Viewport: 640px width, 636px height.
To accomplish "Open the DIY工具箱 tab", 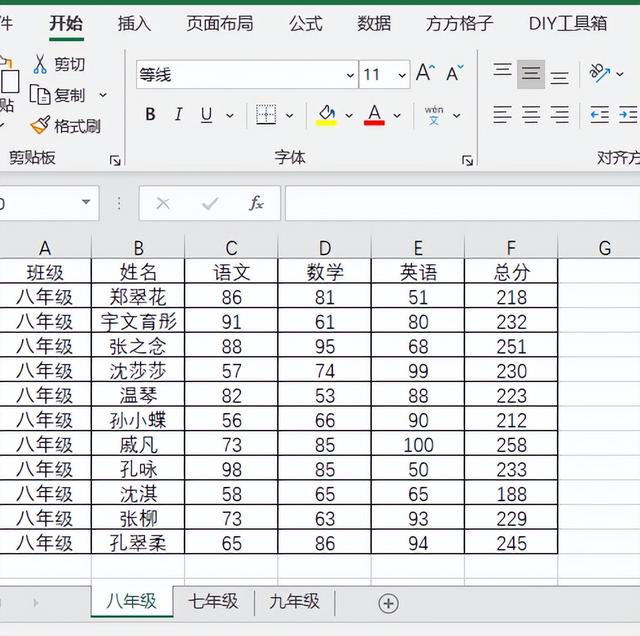I will coord(568,24).
